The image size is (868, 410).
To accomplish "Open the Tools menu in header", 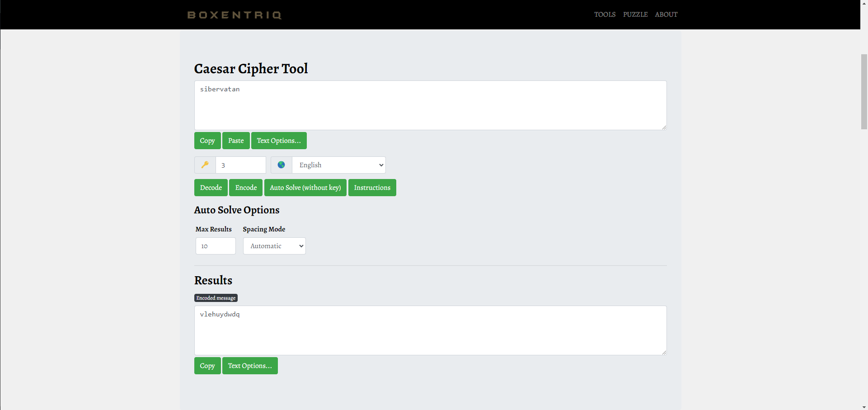I will pos(605,14).
